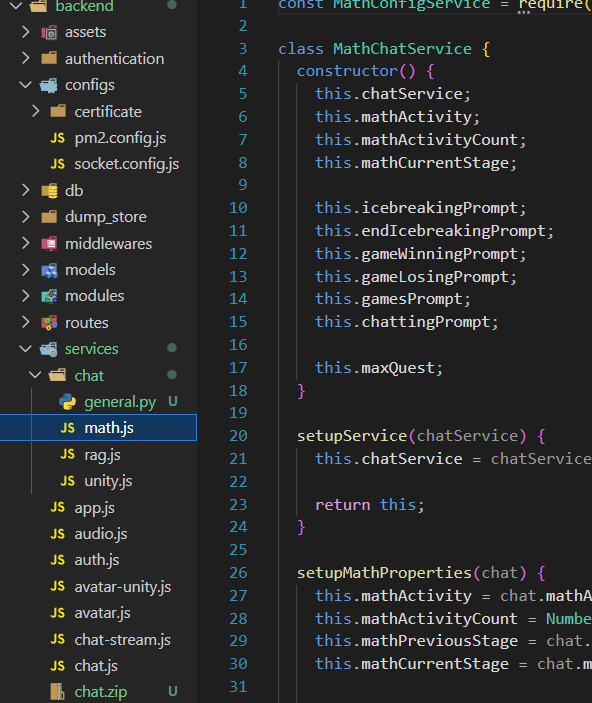Screen dimensions: 592x703
Task: Open unity.js file
Action: coord(108,481)
